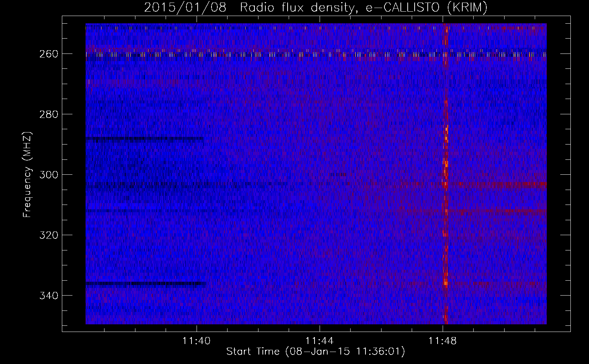Click the bright vertical burst near 11:48
589x364 pixels.
(x=445, y=174)
